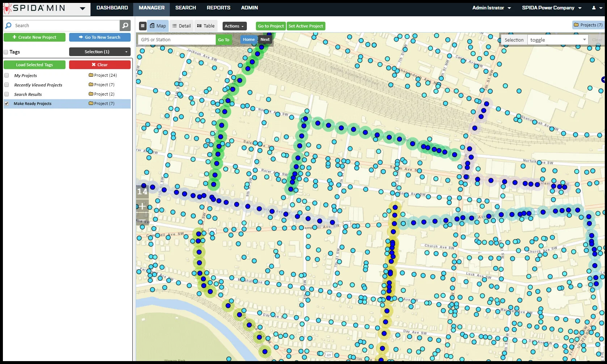Switch to the Table view tab
607x364 pixels.
pos(206,26)
